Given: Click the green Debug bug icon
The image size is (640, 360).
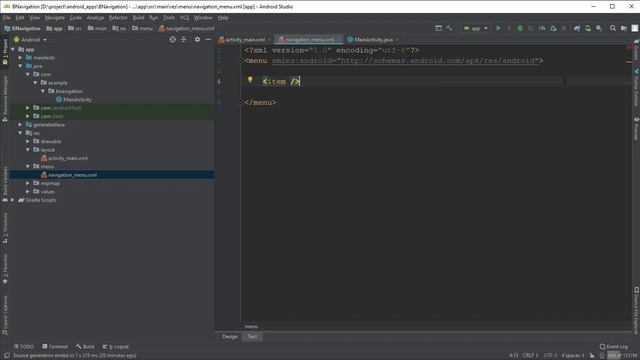Looking at the screenshot, I should pos(520,28).
